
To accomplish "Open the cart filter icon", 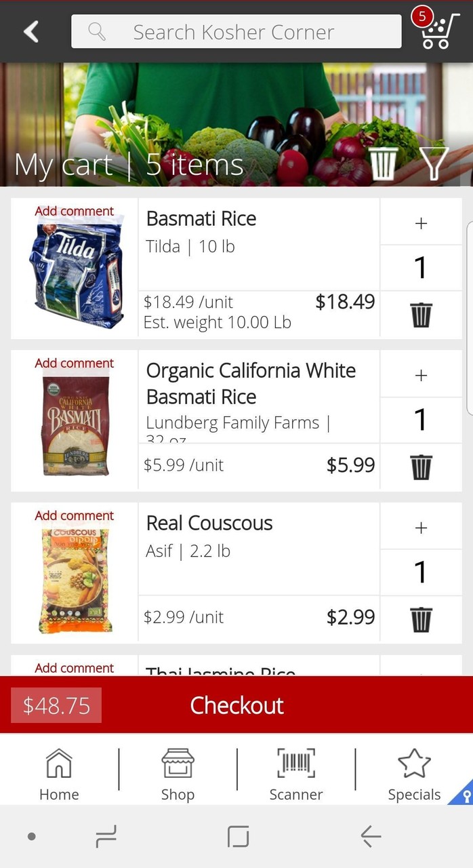I will [434, 163].
